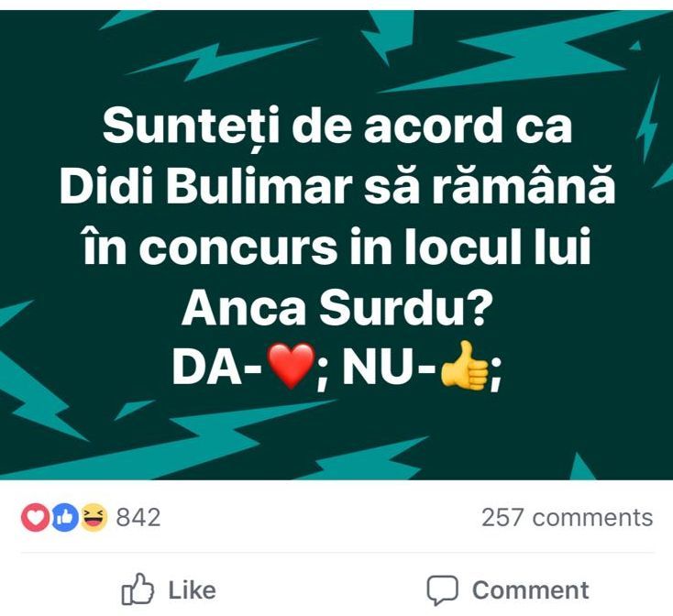Click the speech bubble icon beside Comment

pos(444,589)
